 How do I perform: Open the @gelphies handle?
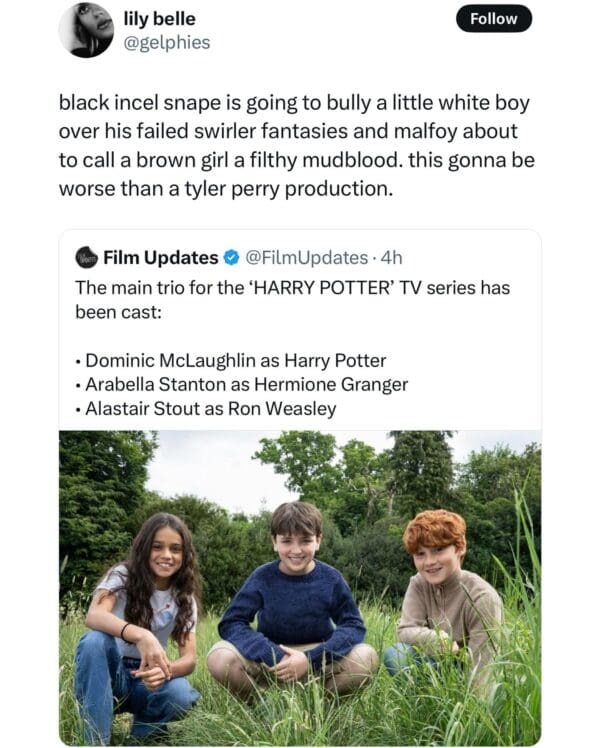[x=166, y=43]
